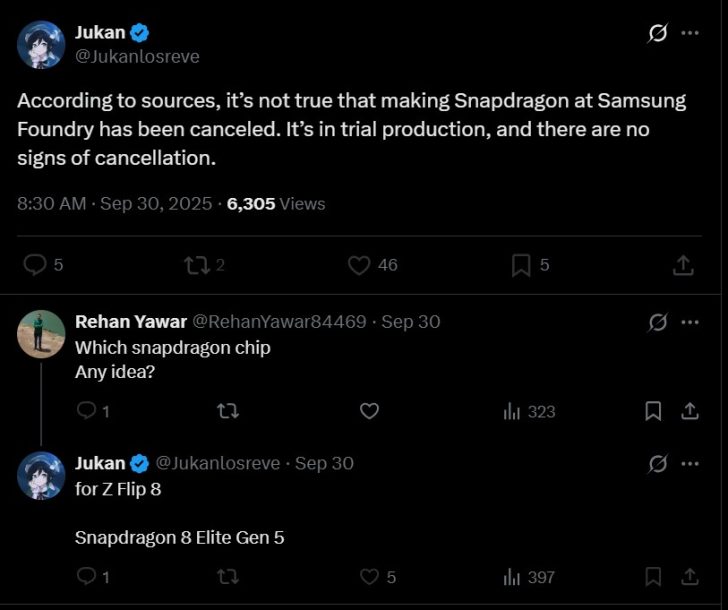The height and width of the screenshot is (610, 728).
Task: Open more options on Jukan's Z Flip reply
Action: click(x=690, y=464)
